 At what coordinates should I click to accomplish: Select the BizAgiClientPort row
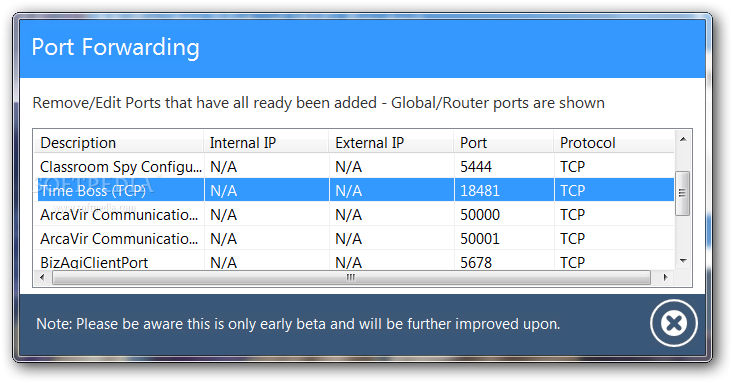[354, 260]
